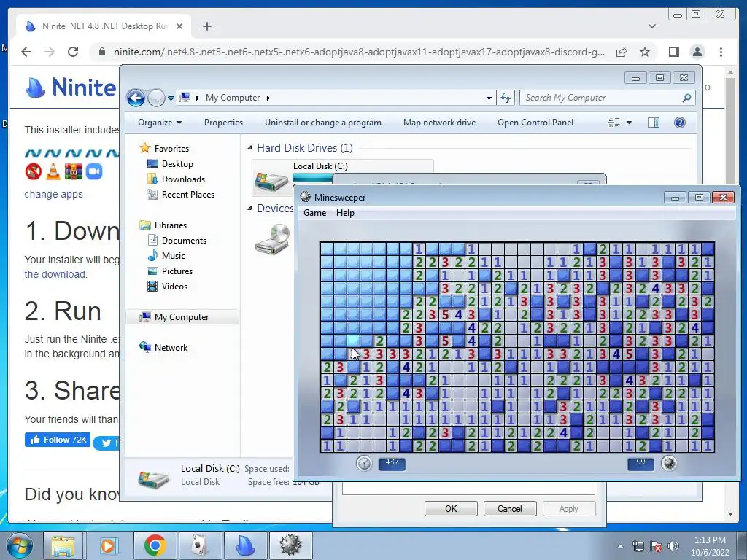Click Uninstall or change a program
This screenshot has width=747, height=560.
tap(323, 122)
